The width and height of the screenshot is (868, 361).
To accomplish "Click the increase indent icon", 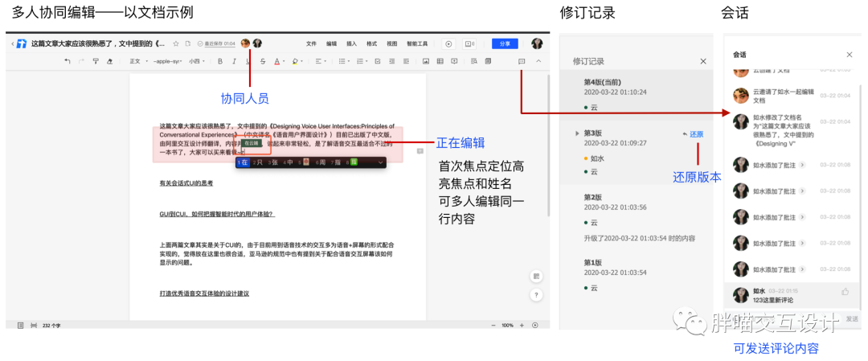I will pos(407,61).
